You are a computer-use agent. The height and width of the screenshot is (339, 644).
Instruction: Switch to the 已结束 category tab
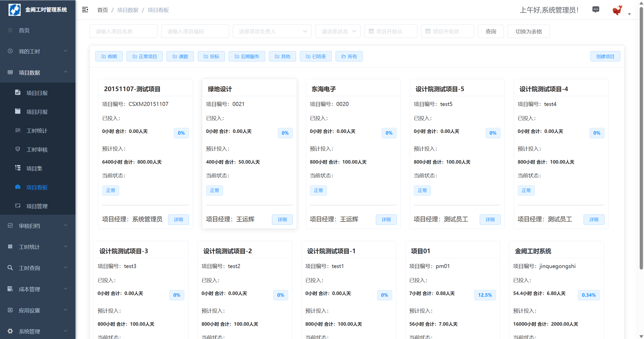click(315, 57)
